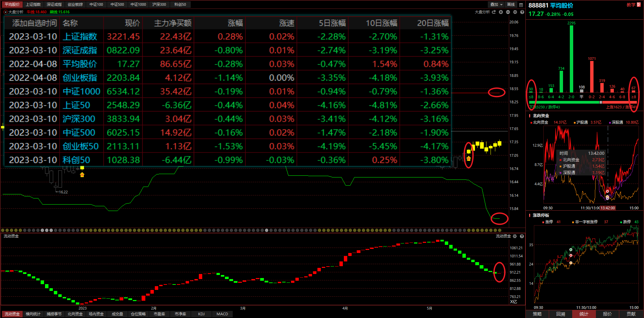This screenshot has height=318, width=644.
Task: Open 创业板指 row in the table
Action: click(227, 78)
